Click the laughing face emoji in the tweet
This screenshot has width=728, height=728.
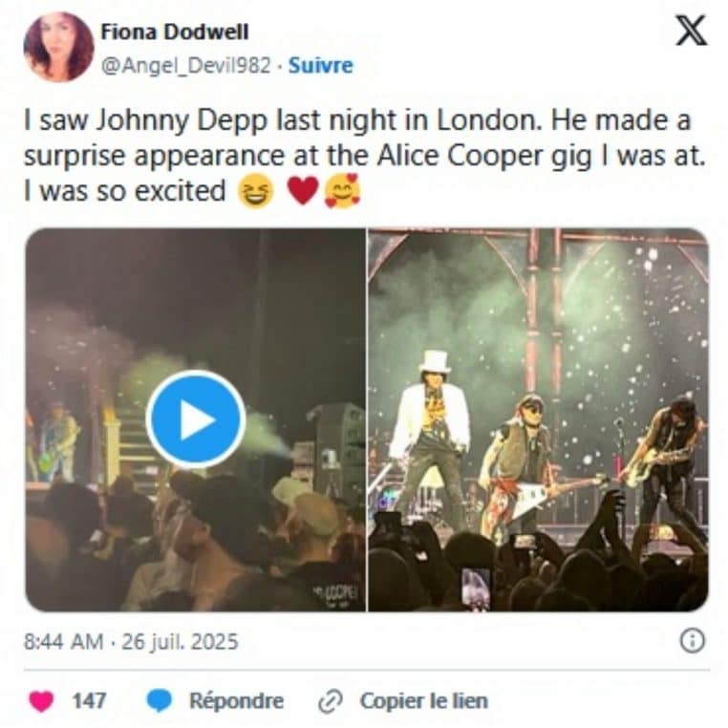[255, 191]
